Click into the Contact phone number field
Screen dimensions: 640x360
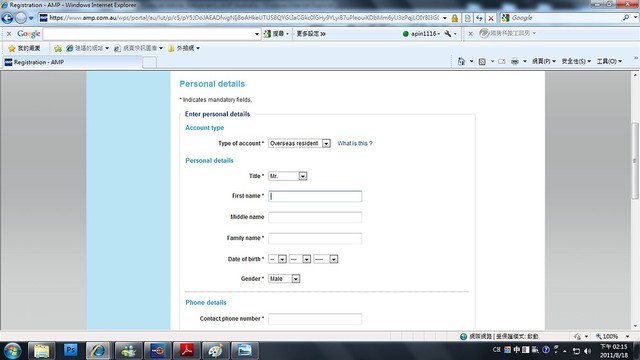click(x=315, y=319)
